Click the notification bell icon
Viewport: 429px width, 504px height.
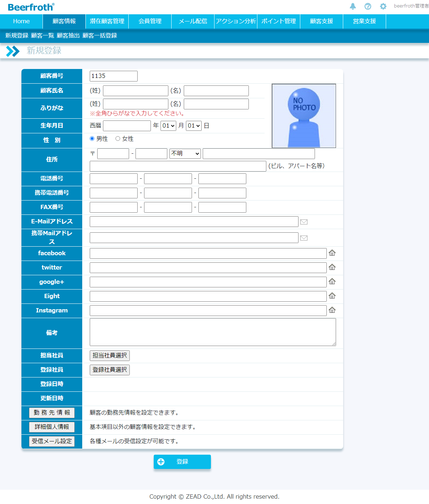pyautogui.click(x=353, y=6)
